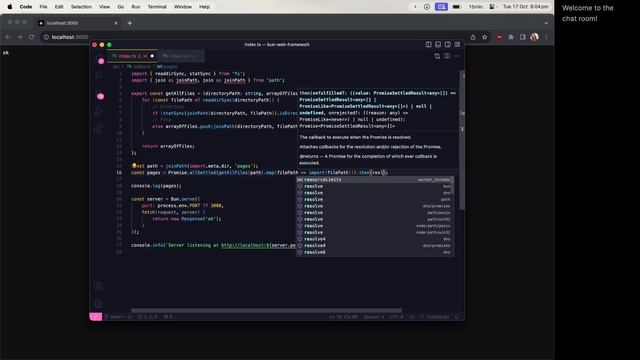
Task: Open the browser Extensions puzzle icon
Action: pos(511,37)
